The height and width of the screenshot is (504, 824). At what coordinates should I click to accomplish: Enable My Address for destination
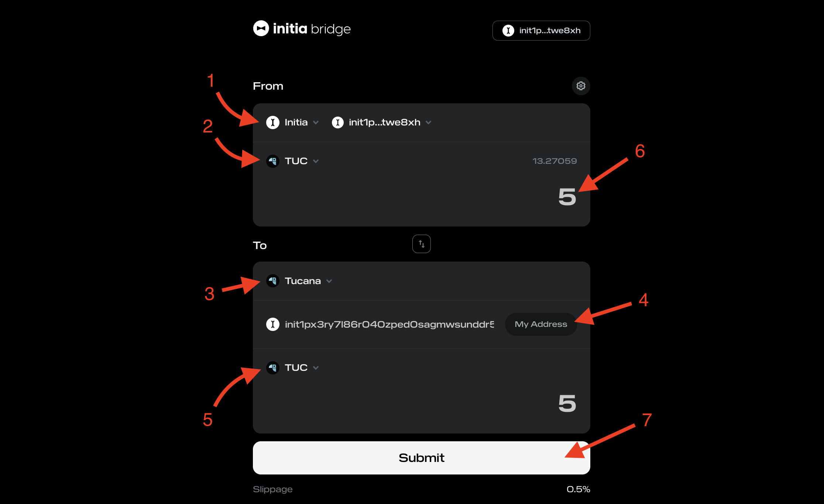point(539,324)
